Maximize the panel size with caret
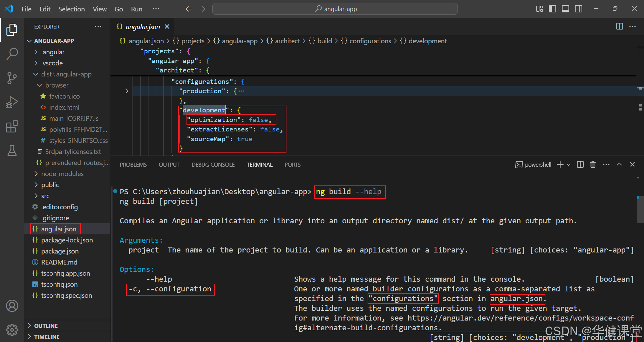This screenshot has height=342, width=644. [620, 164]
